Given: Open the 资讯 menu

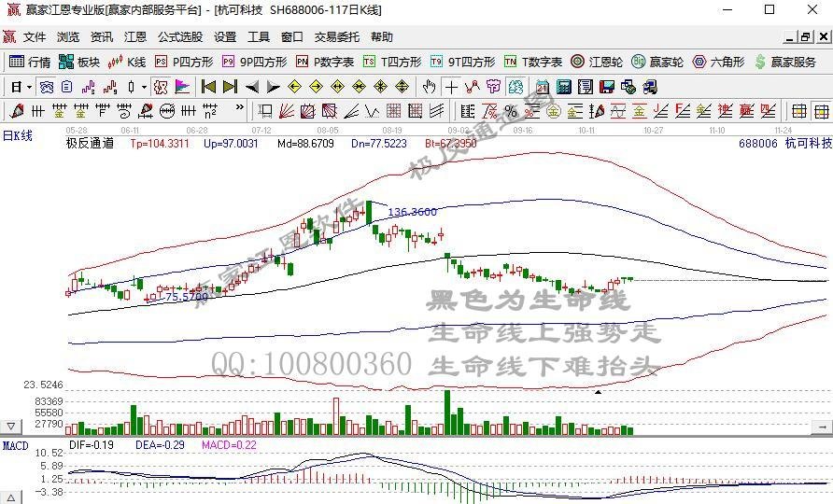Looking at the screenshot, I should (102, 37).
